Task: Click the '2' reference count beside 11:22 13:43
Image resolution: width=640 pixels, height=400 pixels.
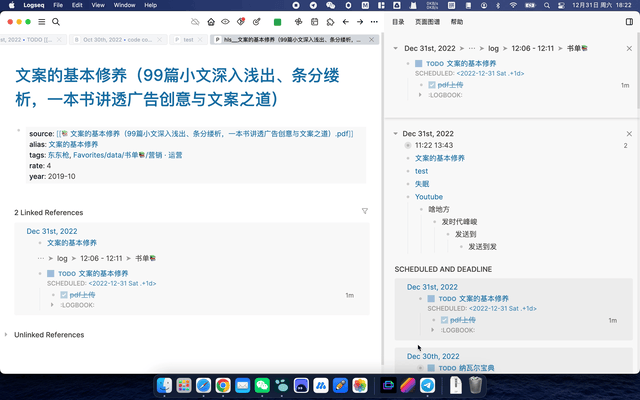Action: pos(625,146)
